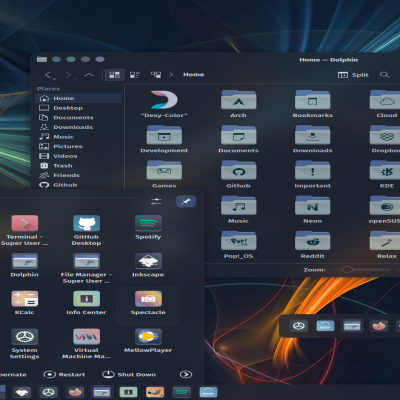
Task: Open Spotify from the bottom taskbar
Action: point(182,392)
